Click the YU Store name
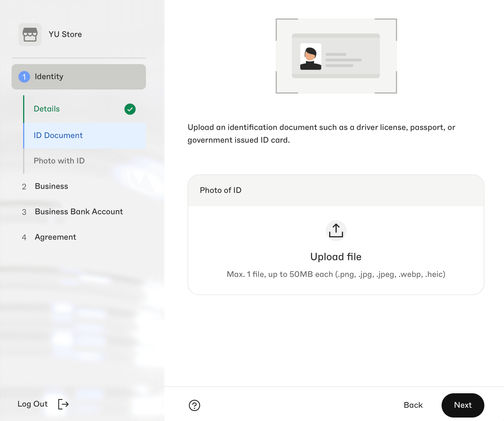 click(65, 34)
